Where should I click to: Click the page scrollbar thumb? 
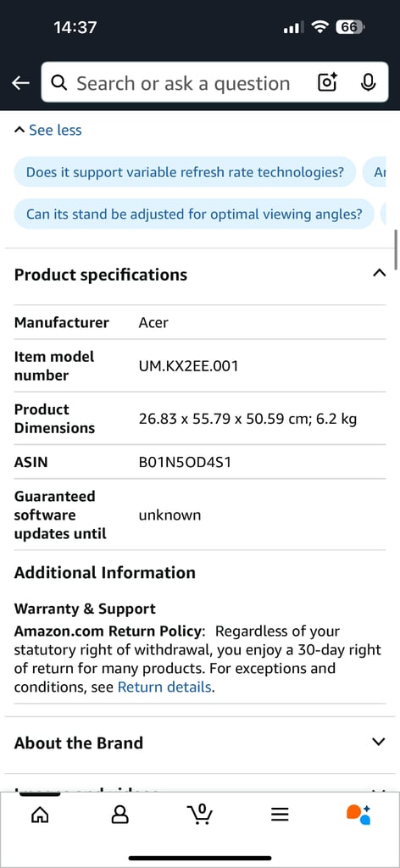click(396, 249)
